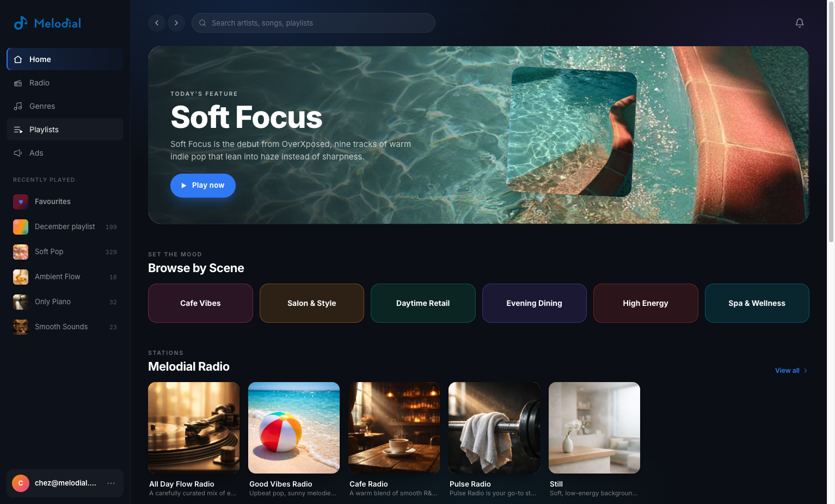Select Cafe Vibes scene
This screenshot has width=835, height=504.
tap(200, 303)
